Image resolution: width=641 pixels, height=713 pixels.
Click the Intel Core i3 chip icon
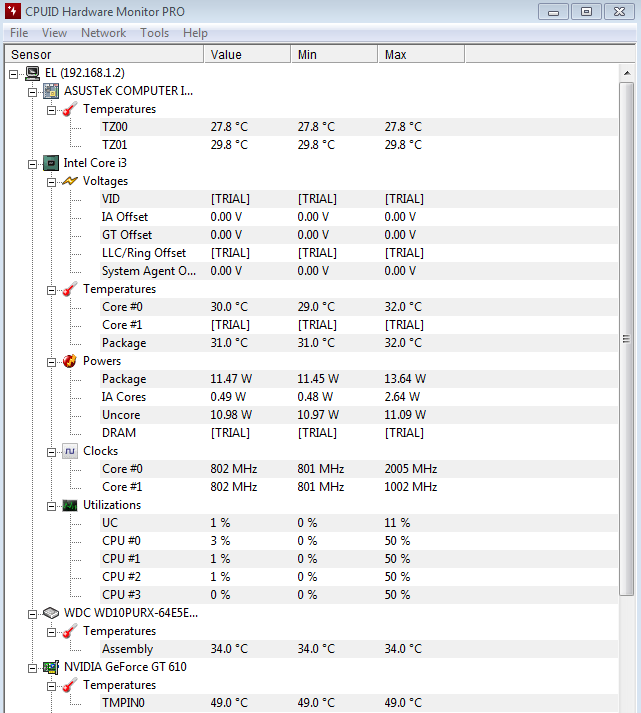click(51, 163)
